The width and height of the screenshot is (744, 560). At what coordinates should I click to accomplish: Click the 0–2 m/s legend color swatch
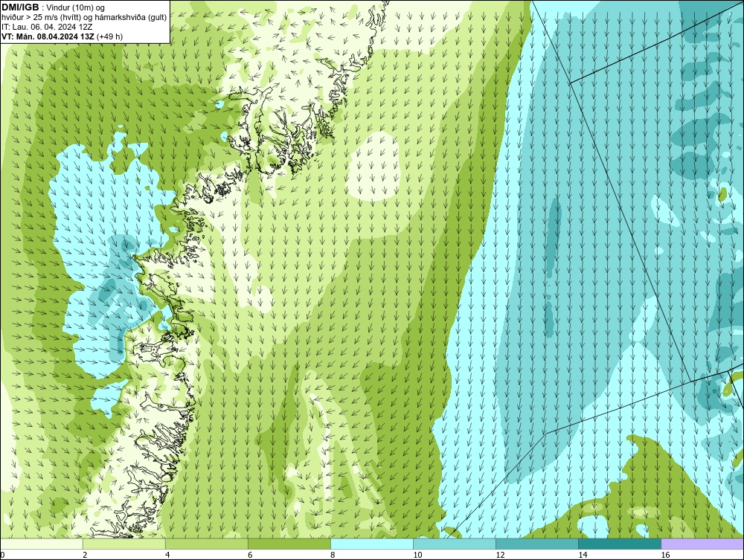point(42,544)
